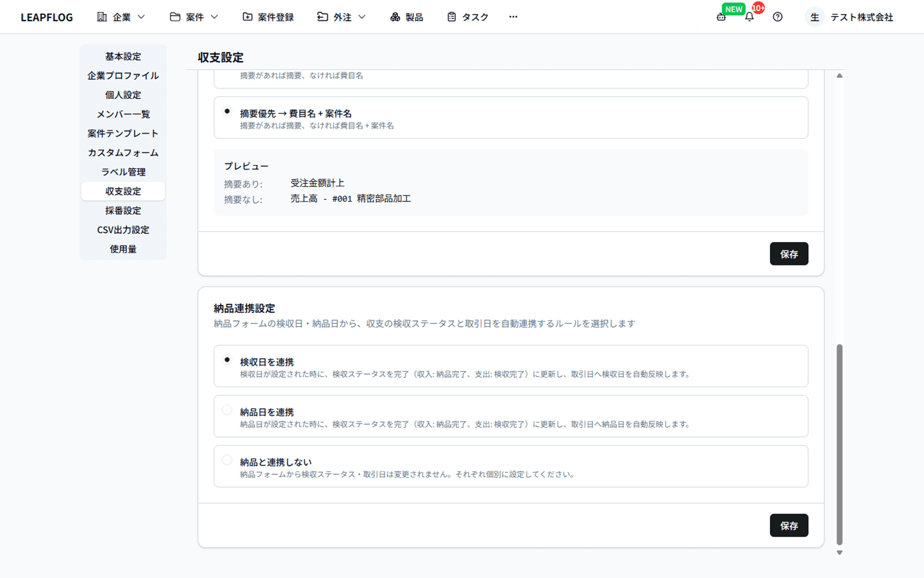
Task: Save the 納品連携設定 section
Action: pyautogui.click(x=788, y=525)
